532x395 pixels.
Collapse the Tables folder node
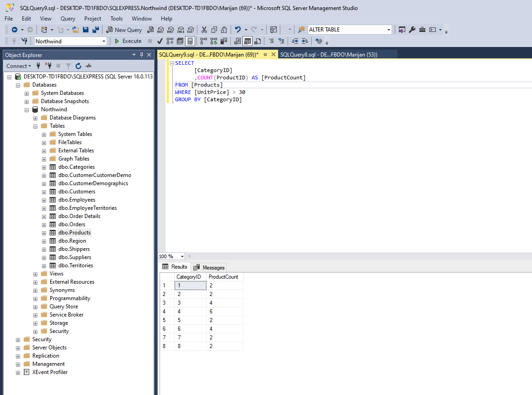35,126
